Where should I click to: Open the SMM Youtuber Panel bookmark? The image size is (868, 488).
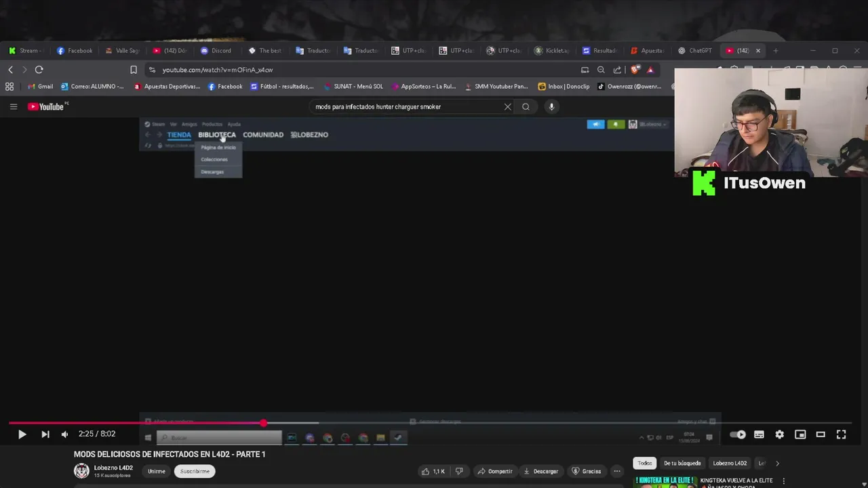tap(496, 86)
